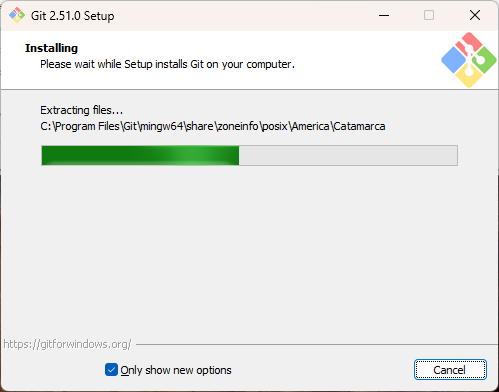Click the red diamond of the Git logo
499x392 pixels.
(469, 44)
